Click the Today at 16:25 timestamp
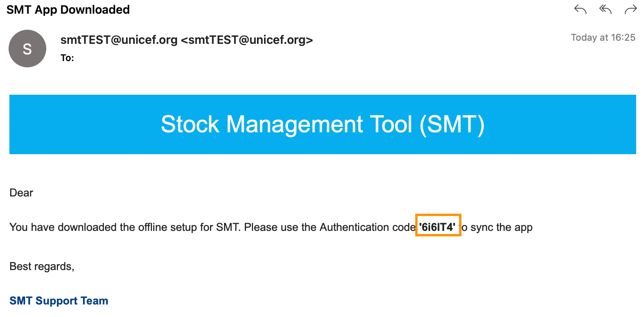 603,38
